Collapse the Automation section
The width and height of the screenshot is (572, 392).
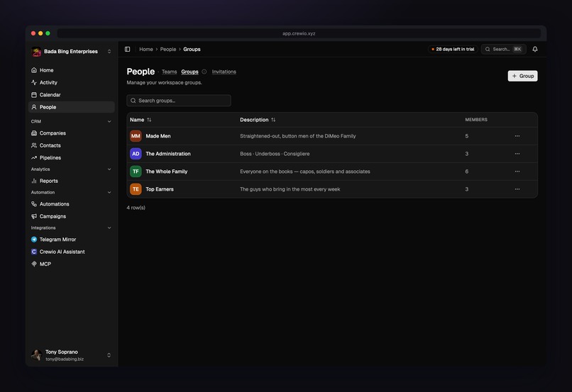109,192
